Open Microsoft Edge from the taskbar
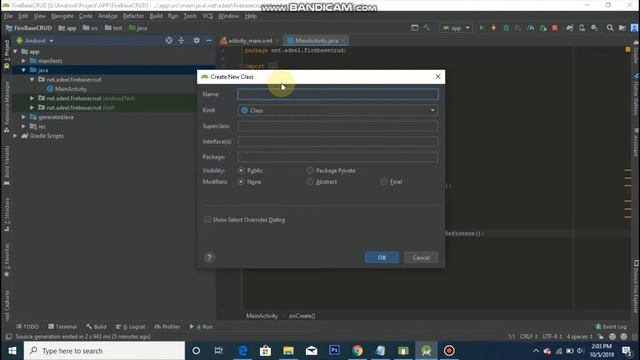 coord(242,351)
